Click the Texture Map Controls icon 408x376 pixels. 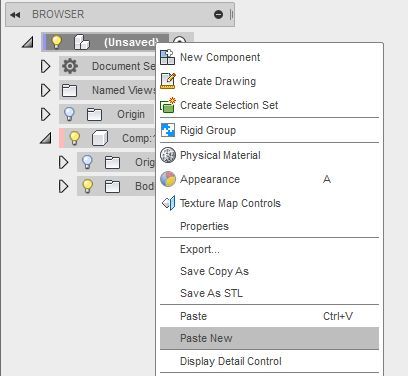tap(168, 203)
